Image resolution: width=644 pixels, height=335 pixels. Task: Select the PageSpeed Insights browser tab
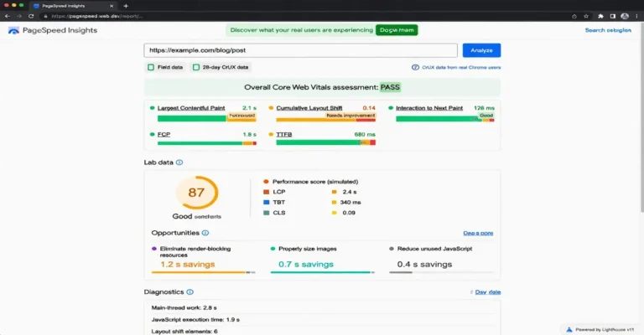[x=72, y=6]
